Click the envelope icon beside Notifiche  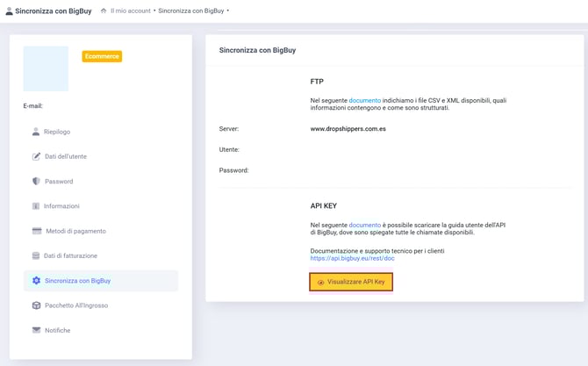[36, 330]
